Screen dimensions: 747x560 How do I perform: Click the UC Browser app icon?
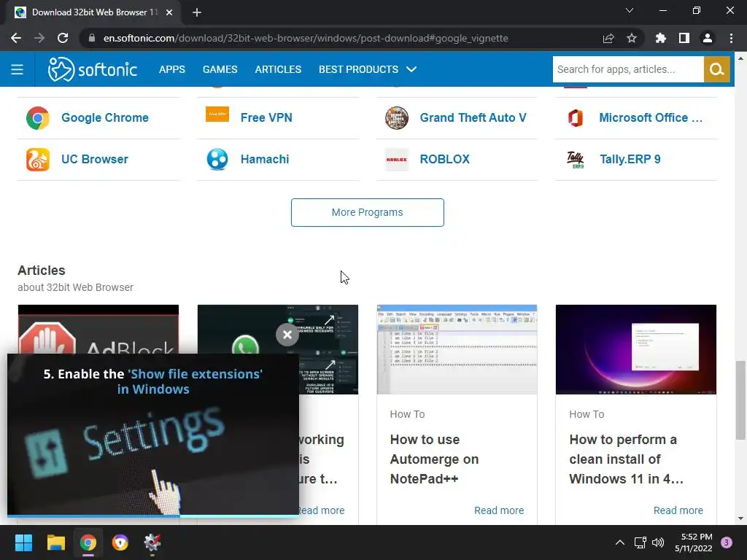click(38, 159)
